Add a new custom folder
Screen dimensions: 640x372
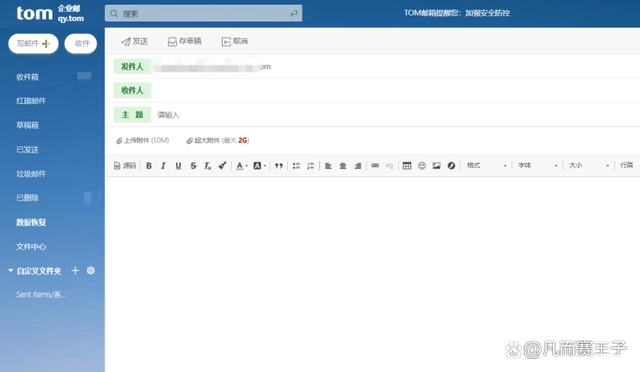[75, 270]
